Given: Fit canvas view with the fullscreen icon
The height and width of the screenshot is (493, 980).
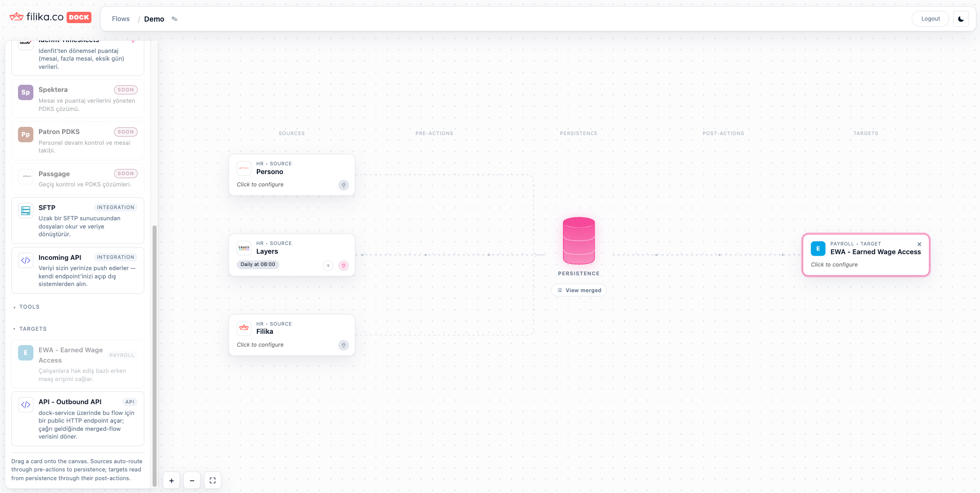Looking at the screenshot, I should pyautogui.click(x=213, y=481).
